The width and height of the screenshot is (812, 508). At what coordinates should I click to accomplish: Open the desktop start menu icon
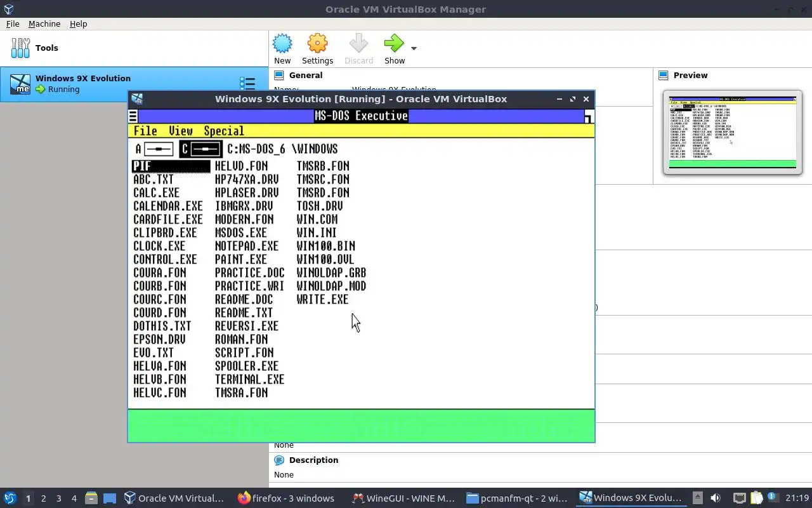pos(10,498)
